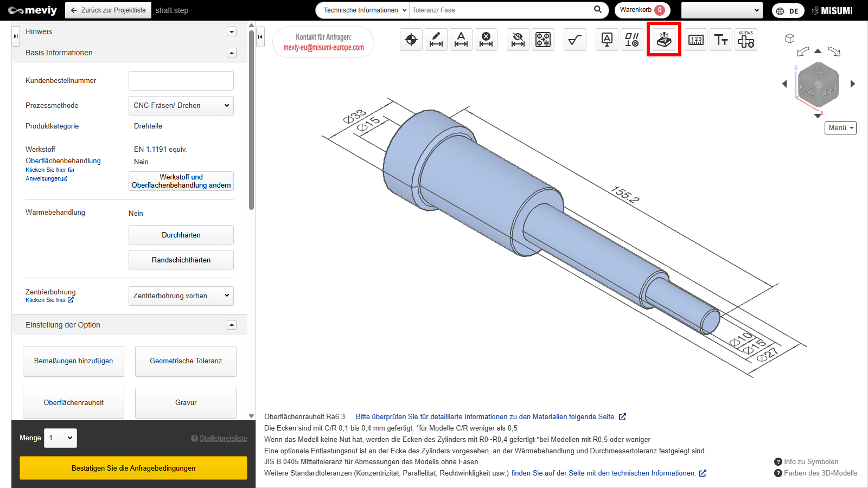Viewport: 868px width, 488px height.
Task: Select the surface roughness checkmark tool
Action: coord(575,40)
